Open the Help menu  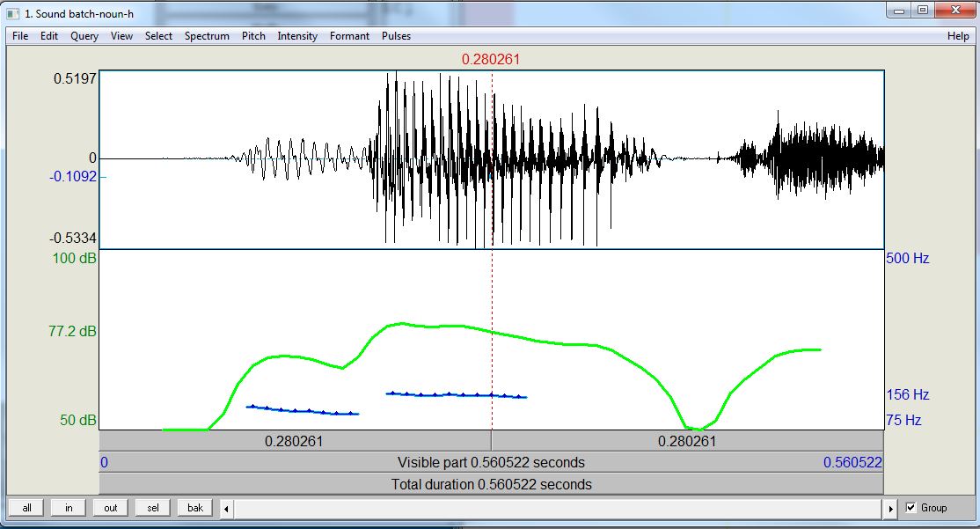click(x=957, y=35)
